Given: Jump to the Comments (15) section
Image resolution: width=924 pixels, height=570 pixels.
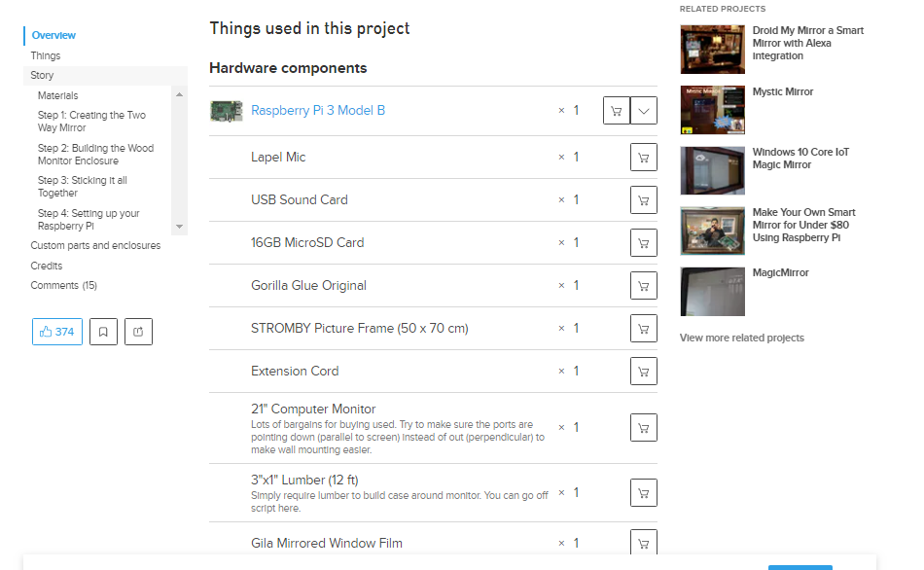Looking at the screenshot, I should [x=63, y=285].
